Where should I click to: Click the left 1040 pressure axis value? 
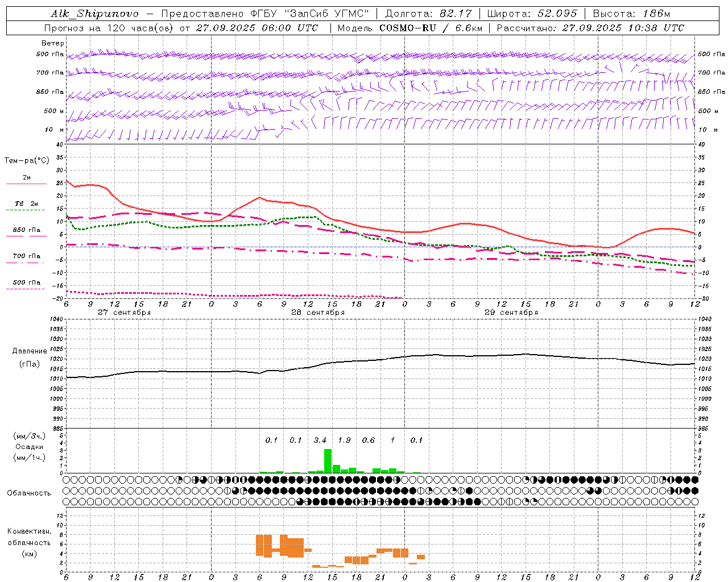(x=56, y=319)
